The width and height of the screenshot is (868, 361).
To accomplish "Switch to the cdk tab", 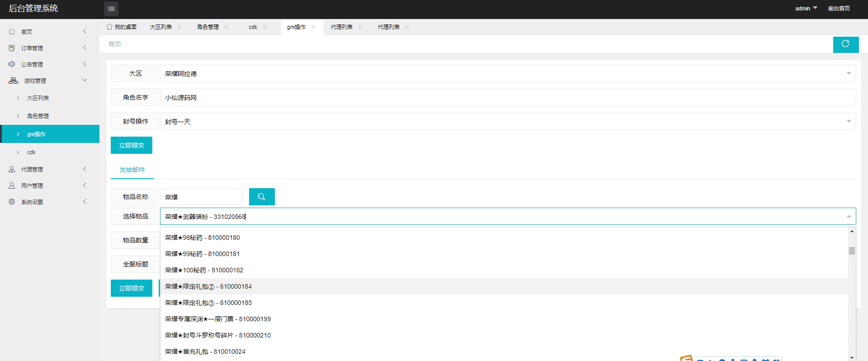I will (x=253, y=27).
